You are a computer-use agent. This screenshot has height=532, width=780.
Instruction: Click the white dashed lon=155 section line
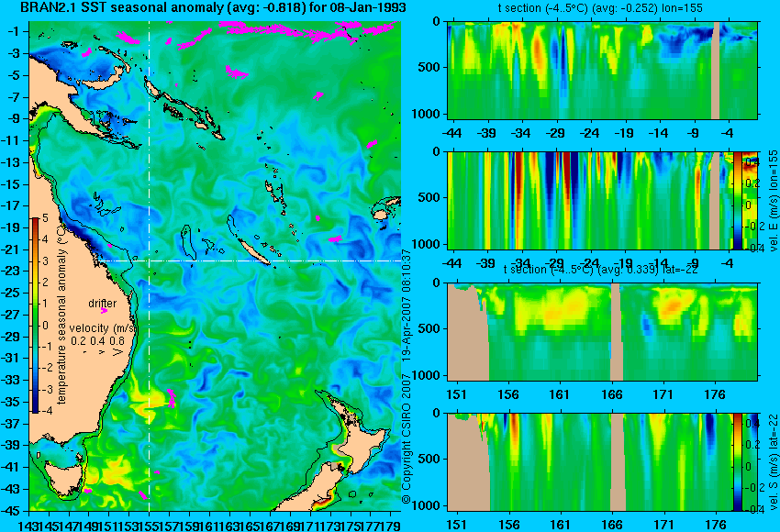pos(150,266)
